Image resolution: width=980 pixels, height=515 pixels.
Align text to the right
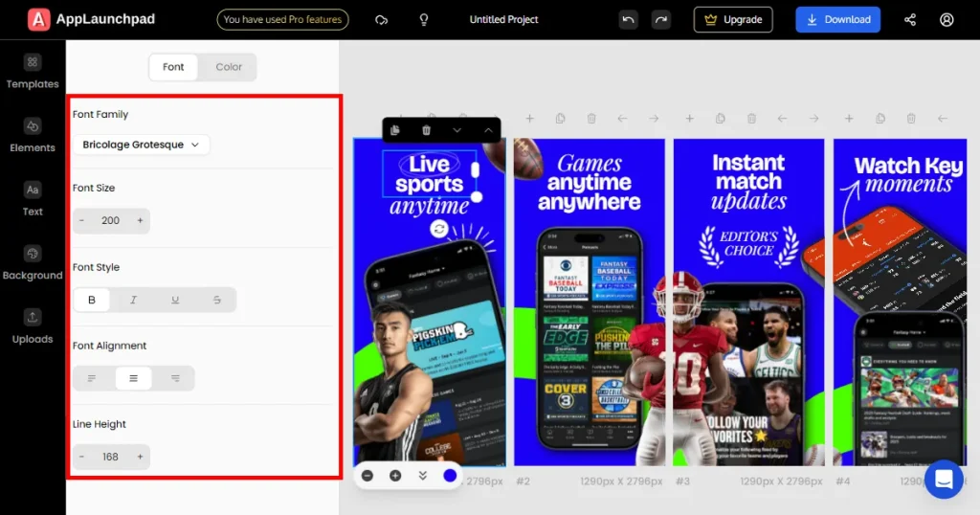(175, 378)
